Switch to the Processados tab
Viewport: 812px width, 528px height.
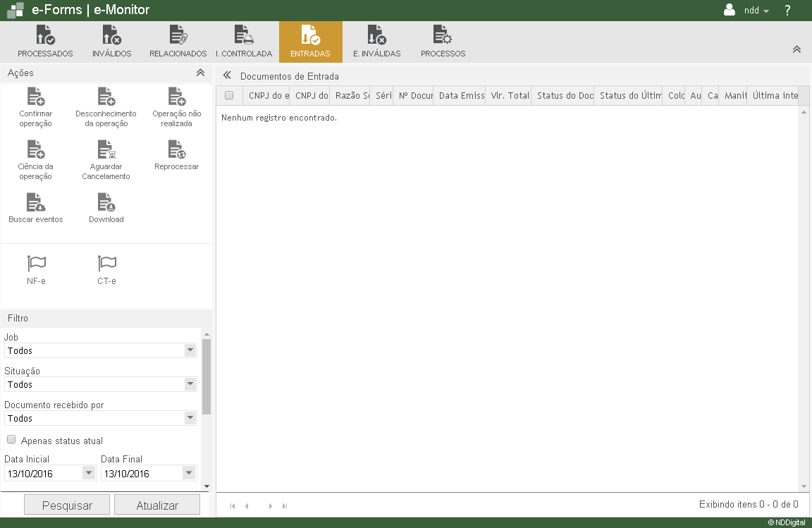click(45, 42)
